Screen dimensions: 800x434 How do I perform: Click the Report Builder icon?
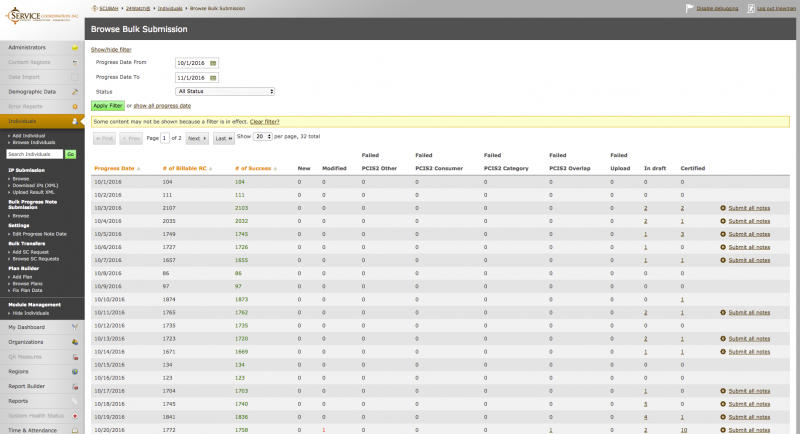click(75, 387)
